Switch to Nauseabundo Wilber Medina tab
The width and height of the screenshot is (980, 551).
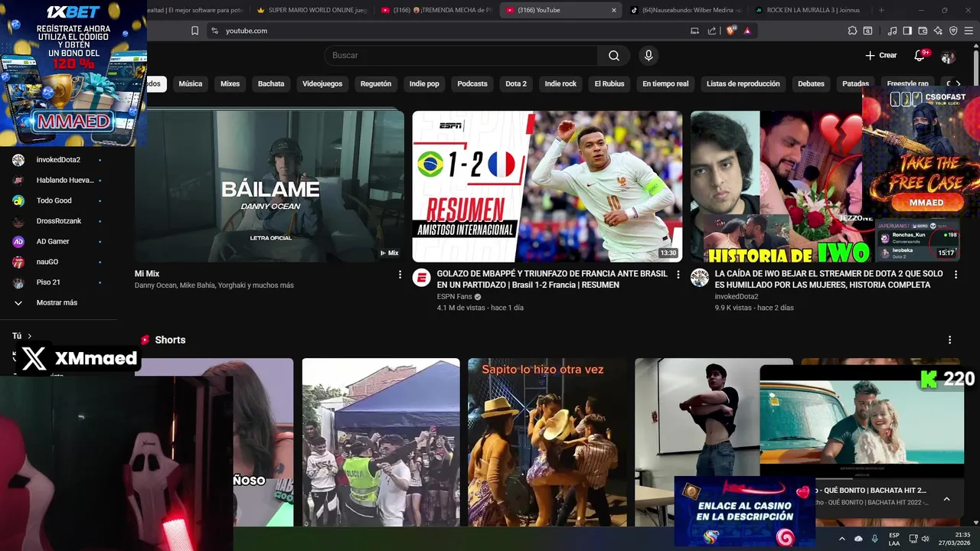[x=686, y=10]
